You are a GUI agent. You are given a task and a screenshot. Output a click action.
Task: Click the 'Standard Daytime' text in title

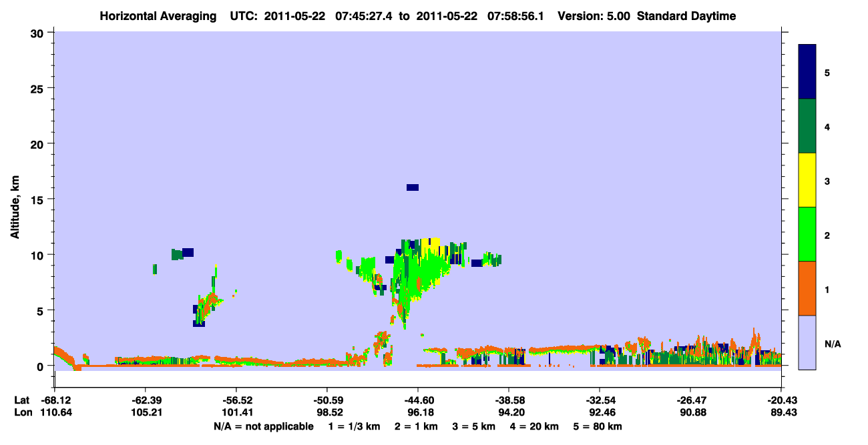pos(686,16)
